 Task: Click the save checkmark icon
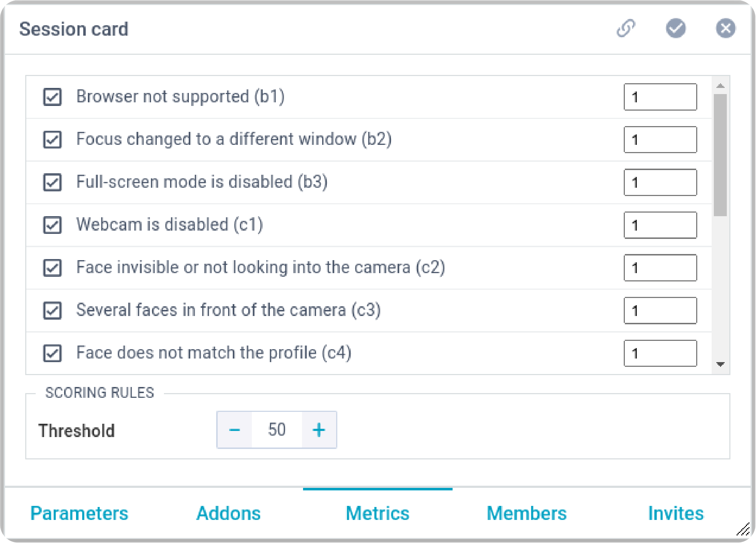click(676, 28)
